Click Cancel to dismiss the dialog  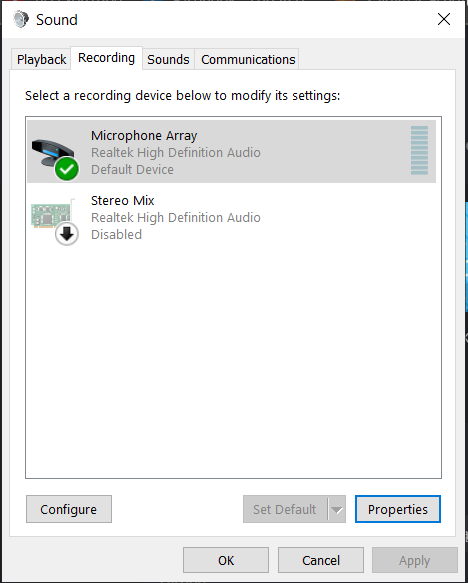point(321,560)
